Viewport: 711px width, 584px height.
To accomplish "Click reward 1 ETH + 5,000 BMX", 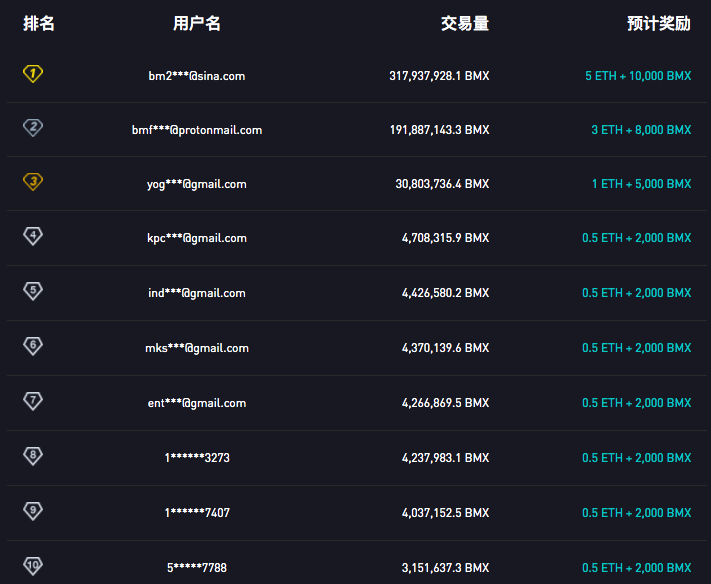I will click(642, 184).
